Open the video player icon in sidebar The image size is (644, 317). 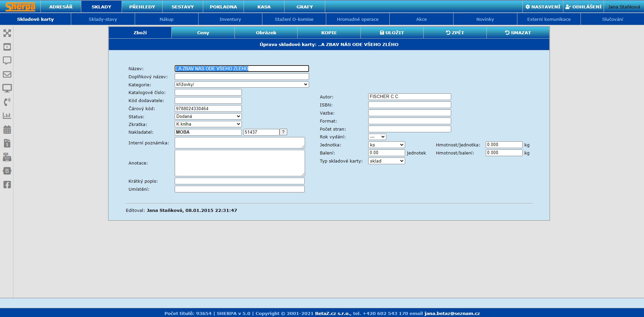coord(7,47)
